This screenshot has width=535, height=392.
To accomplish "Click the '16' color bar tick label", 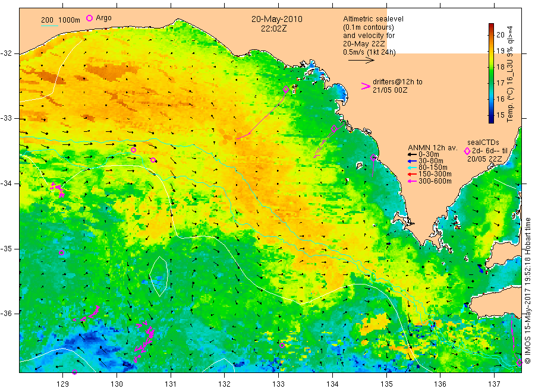I will 500,99.
